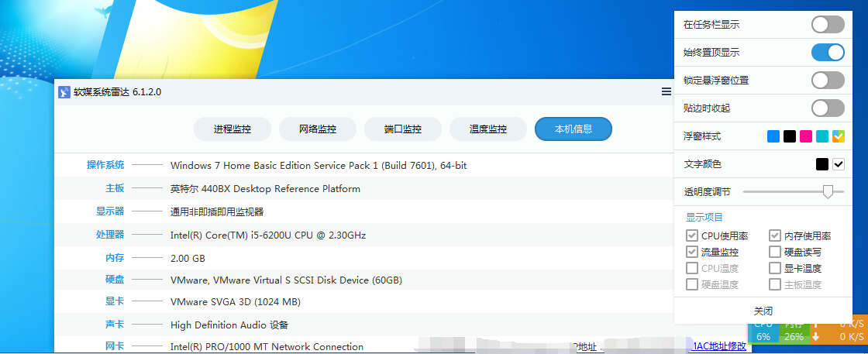Choose blue 浮窗样式 swatch
The height and width of the screenshot is (354, 868).
(x=773, y=136)
